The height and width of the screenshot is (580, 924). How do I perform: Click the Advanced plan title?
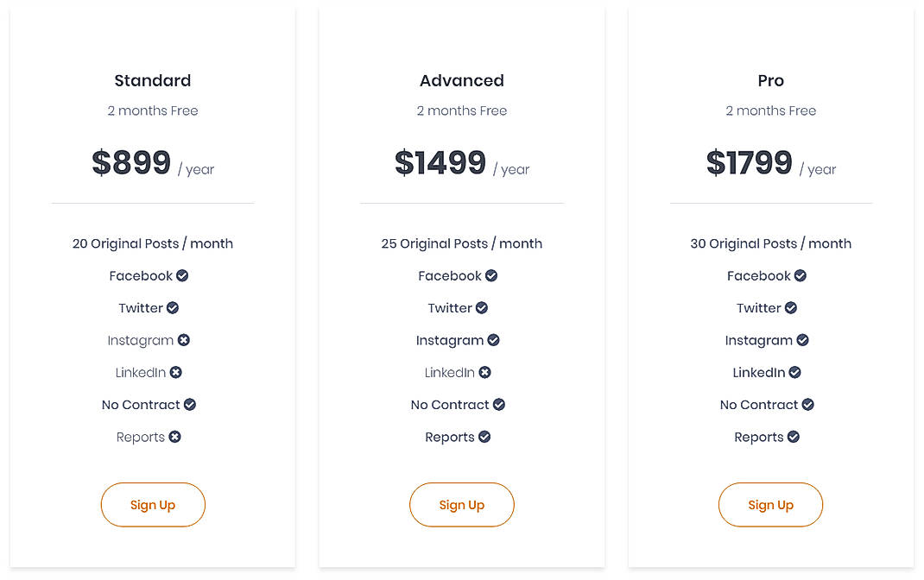[462, 80]
